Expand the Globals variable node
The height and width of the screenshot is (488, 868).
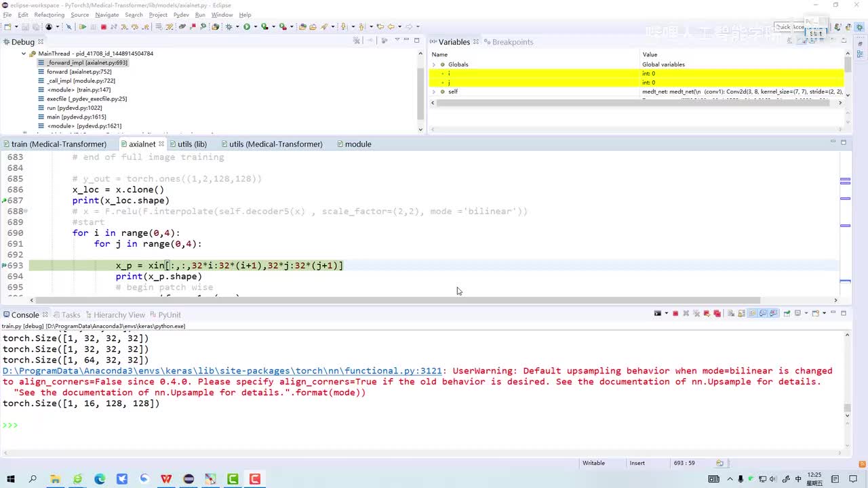(434, 64)
